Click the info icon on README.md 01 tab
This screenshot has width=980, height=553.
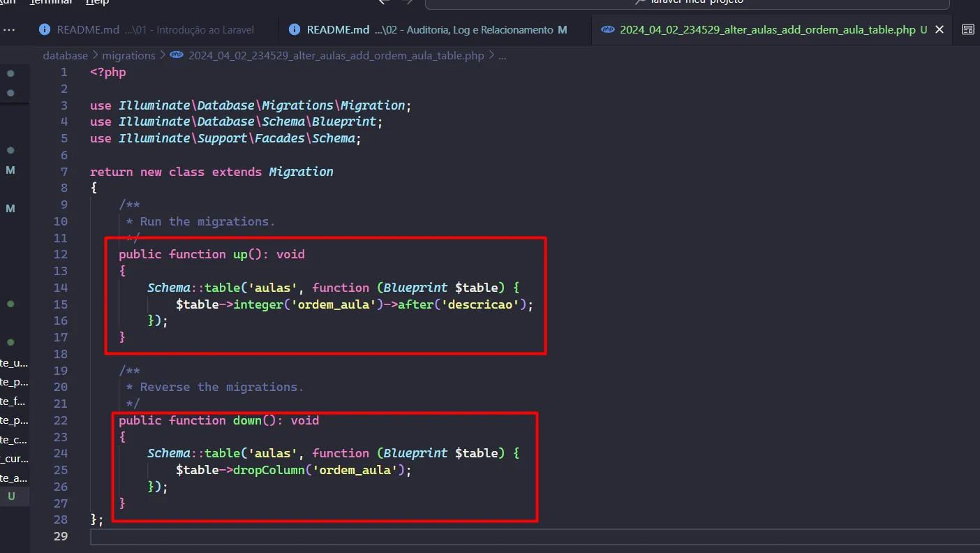coord(45,29)
